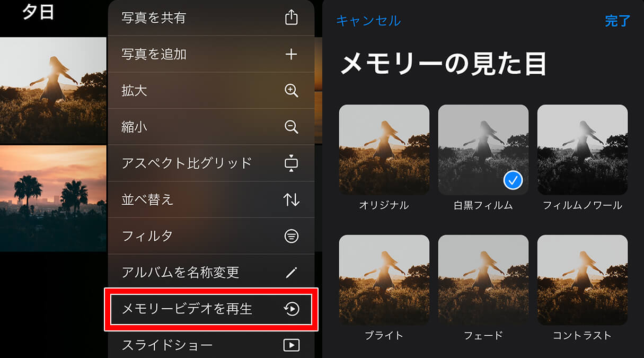This screenshot has height=358, width=644.
Task: Choose メモリービデオを再生 from the menu
Action: click(211, 309)
